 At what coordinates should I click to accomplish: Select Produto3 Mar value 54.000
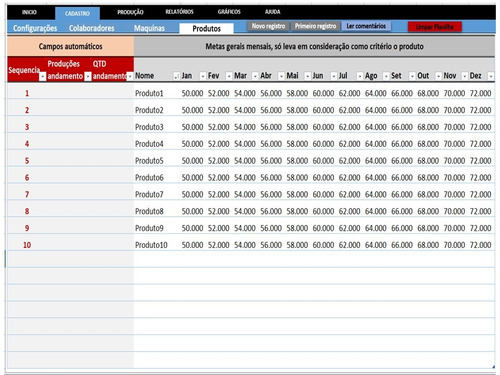(245, 127)
